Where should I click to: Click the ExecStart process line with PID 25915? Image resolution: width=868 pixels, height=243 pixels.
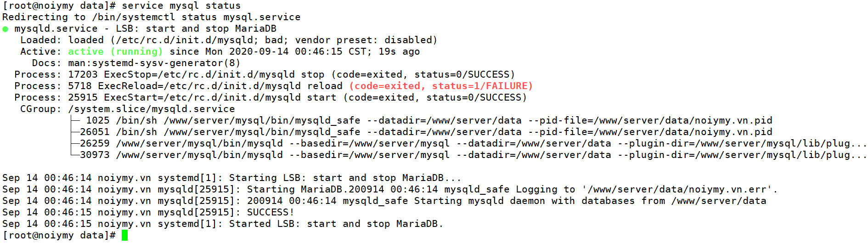pyautogui.click(x=270, y=97)
